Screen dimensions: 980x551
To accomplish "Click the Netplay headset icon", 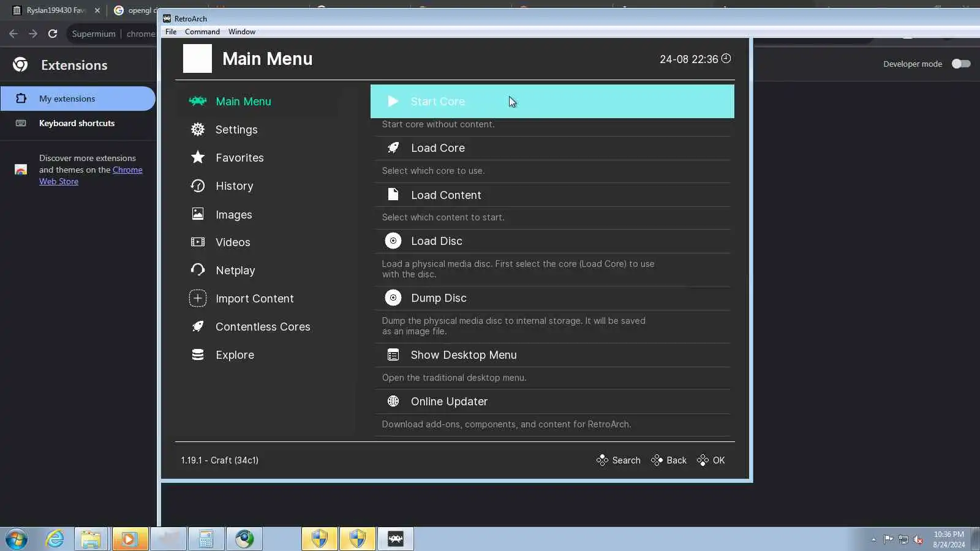I will (198, 269).
